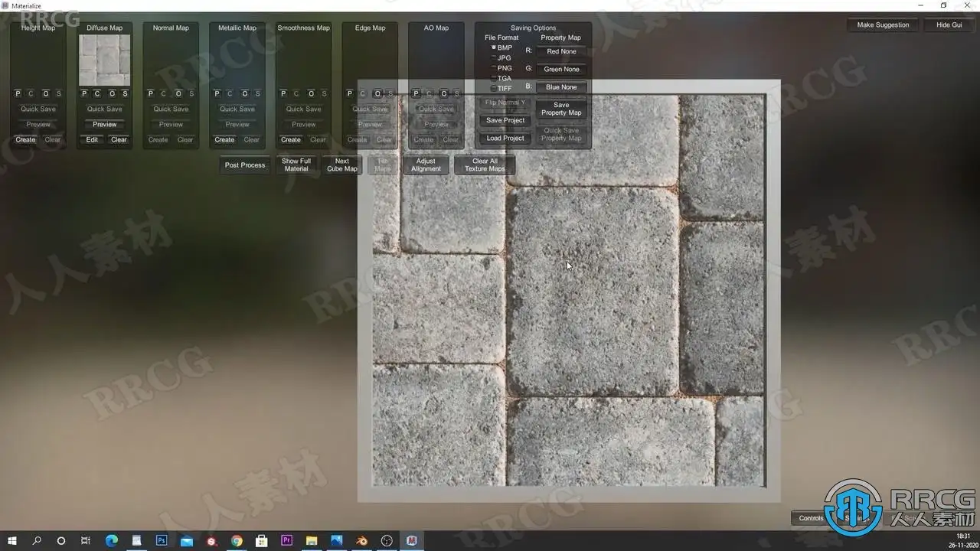Click Clear All Texture Maps
The image size is (980, 551).
coord(485,165)
